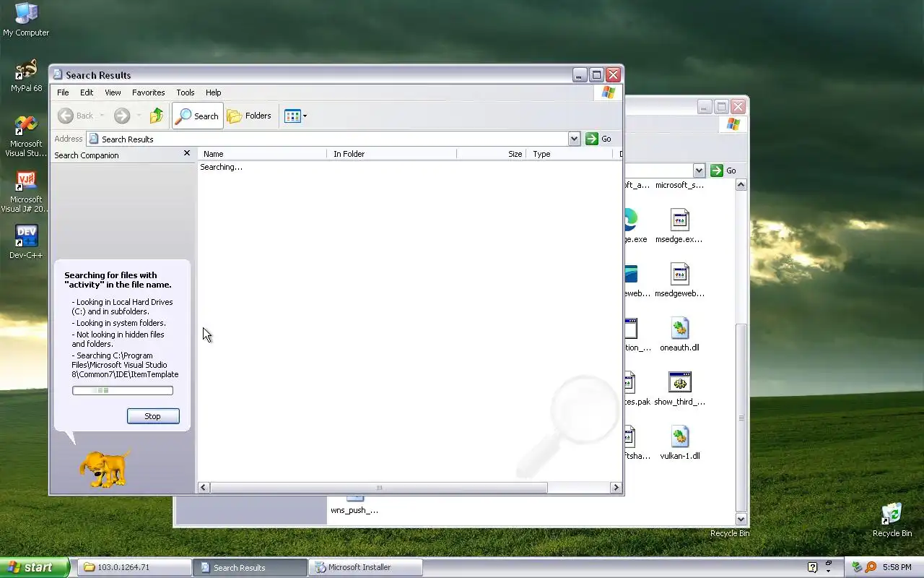Screen dimensions: 924x578
Task: Select msedge.ex... file in background window
Action: [x=679, y=226]
